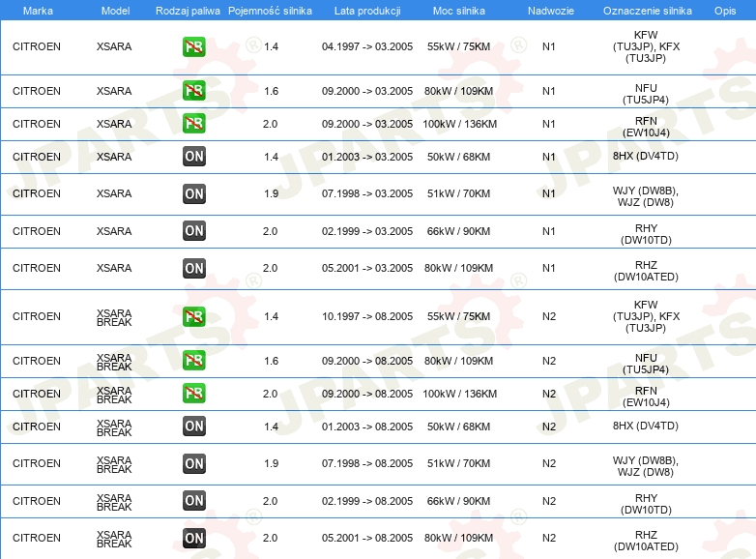Click XSARA BREAK model in the 10.1997 row
756x559 pixels.
(x=114, y=317)
